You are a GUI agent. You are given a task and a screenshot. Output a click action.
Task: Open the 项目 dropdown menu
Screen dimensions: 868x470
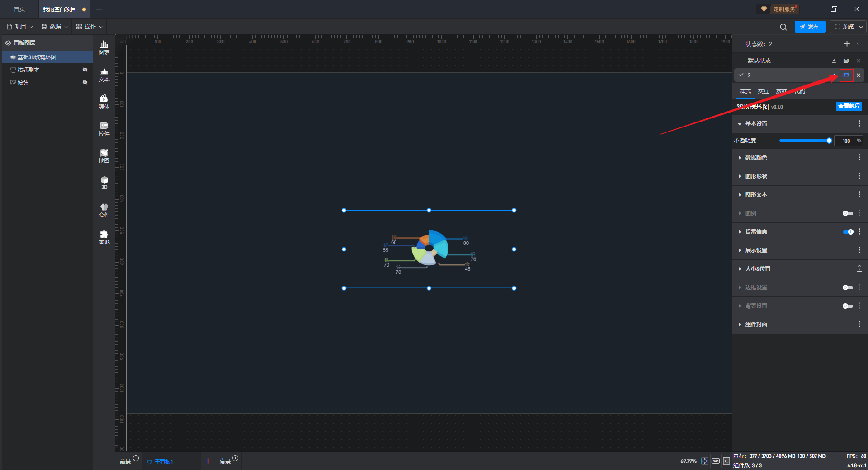20,27
